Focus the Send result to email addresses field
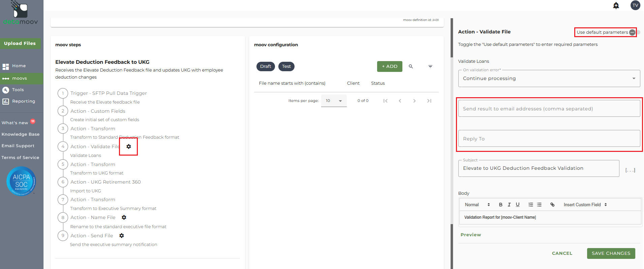644x269 pixels. tap(549, 108)
